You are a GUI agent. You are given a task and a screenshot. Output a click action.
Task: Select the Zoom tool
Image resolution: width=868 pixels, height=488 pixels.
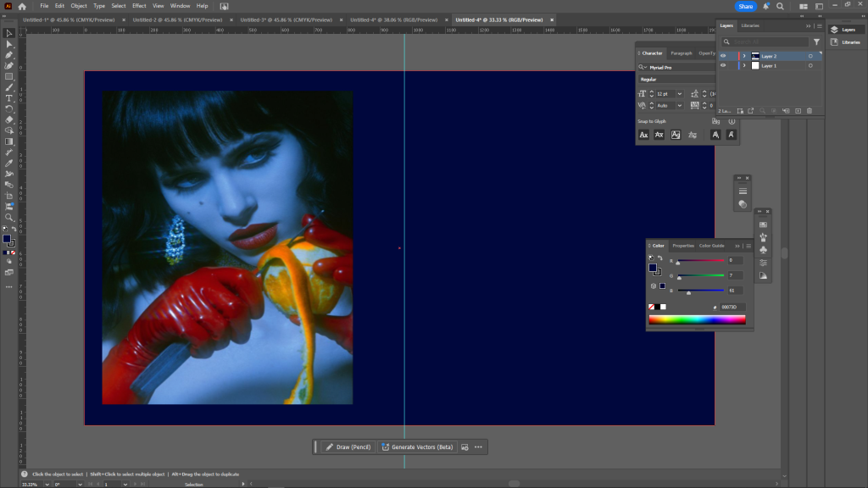[x=9, y=217]
